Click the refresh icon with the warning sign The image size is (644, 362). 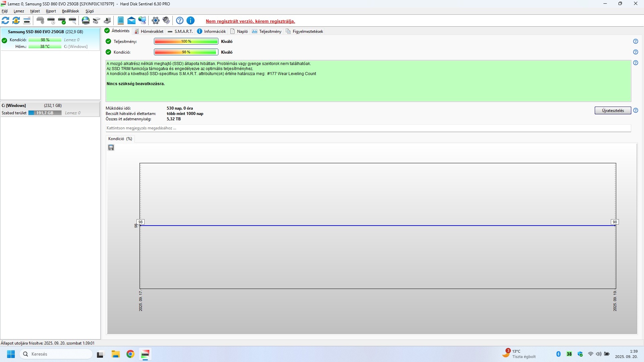(x=16, y=21)
